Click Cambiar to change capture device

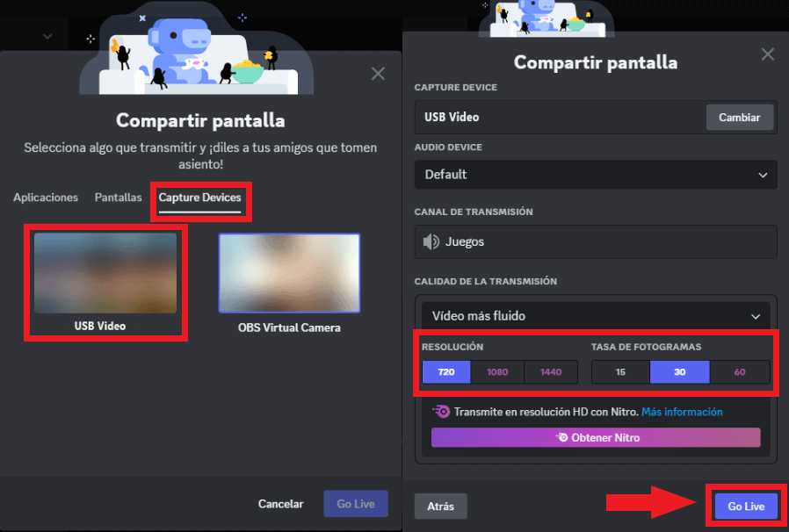739,117
